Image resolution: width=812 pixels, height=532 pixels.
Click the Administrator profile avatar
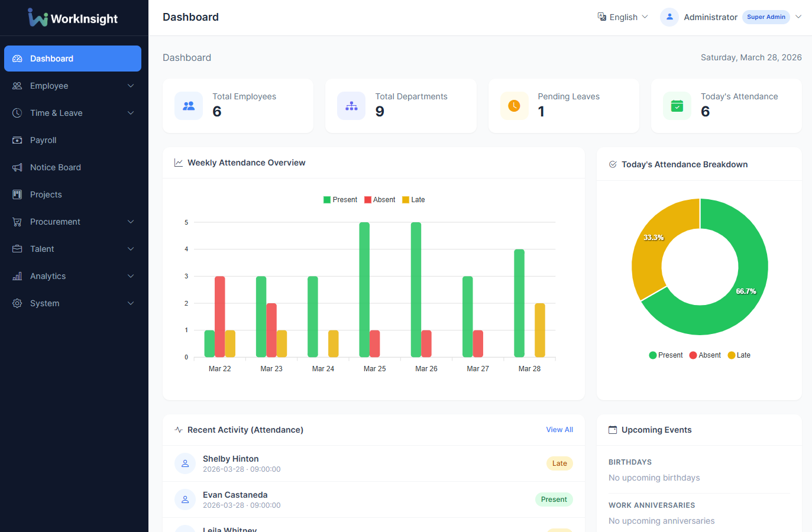coord(669,17)
